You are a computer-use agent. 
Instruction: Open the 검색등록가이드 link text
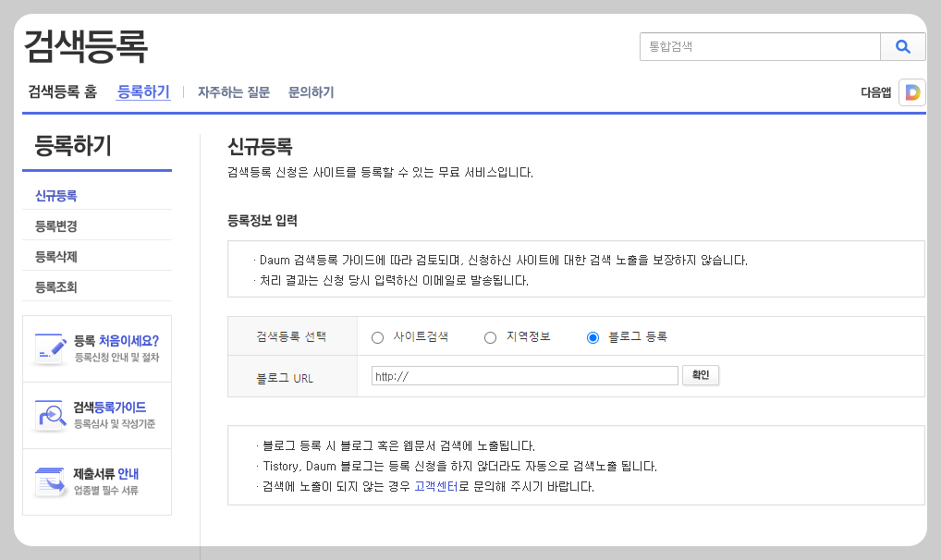(x=109, y=408)
